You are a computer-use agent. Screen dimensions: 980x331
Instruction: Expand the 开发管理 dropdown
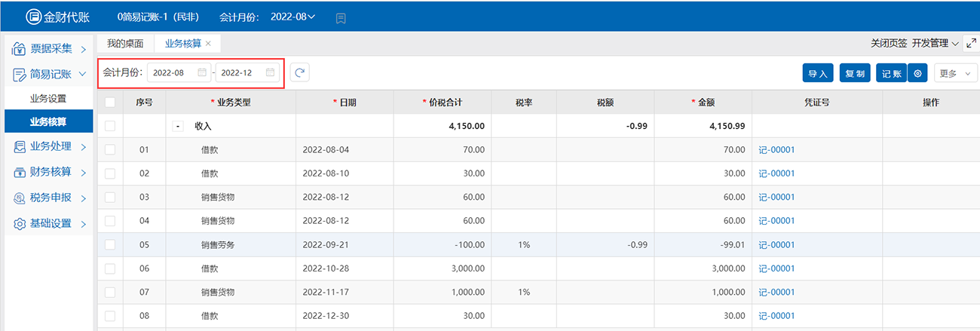pyautogui.click(x=935, y=43)
